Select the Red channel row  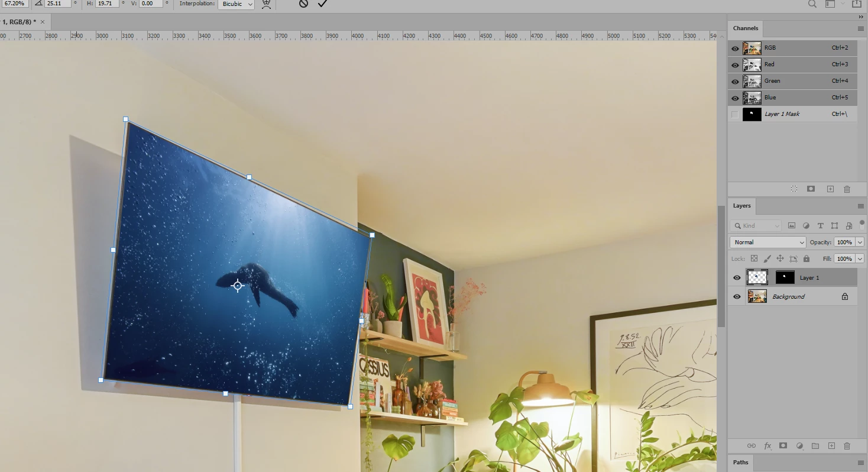point(792,64)
